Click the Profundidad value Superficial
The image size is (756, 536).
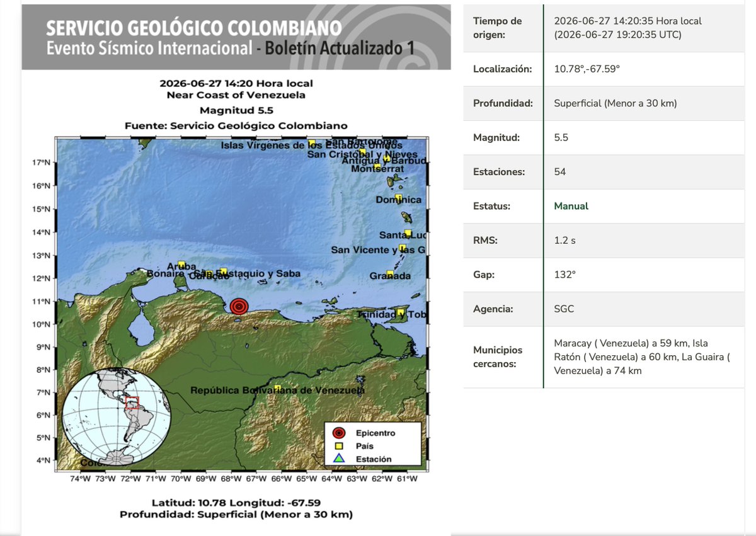[616, 103]
